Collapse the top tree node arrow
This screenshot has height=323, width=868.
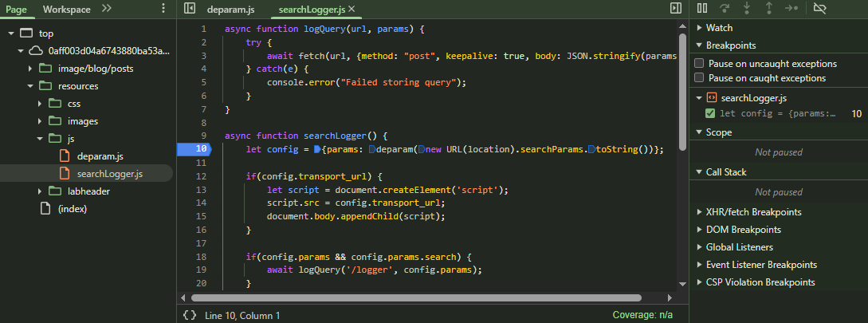click(11, 33)
